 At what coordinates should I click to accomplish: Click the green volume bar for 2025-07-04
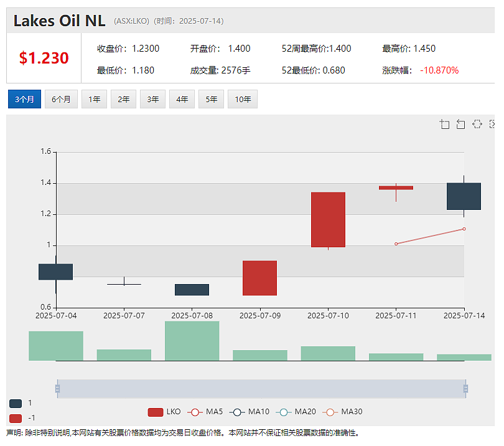[x=56, y=346]
